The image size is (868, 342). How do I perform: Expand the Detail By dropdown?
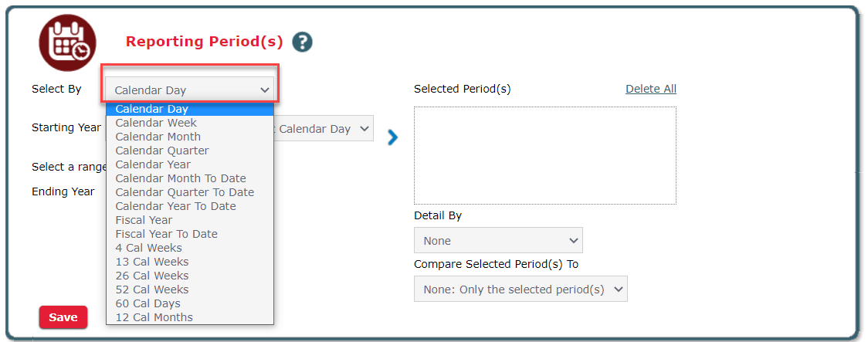click(498, 240)
